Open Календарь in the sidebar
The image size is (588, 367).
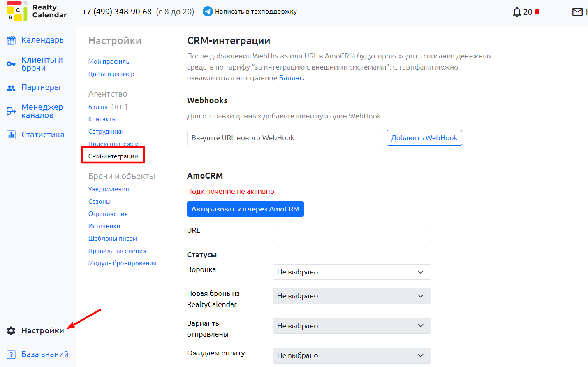pos(43,40)
